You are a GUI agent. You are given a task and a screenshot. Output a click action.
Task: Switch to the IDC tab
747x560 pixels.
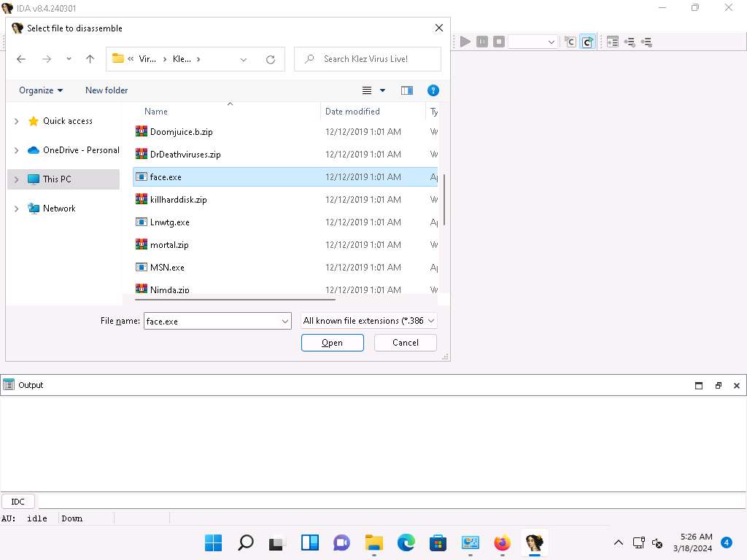[18, 502]
